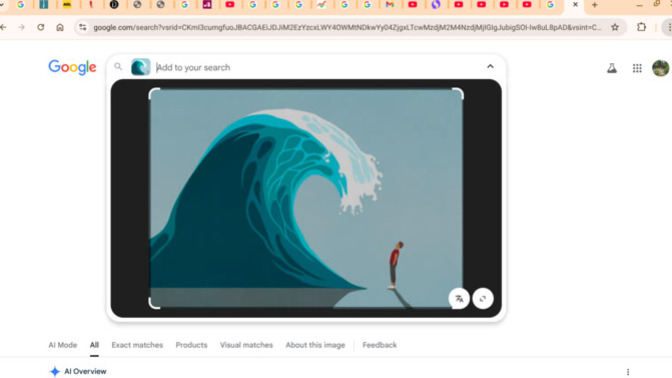672x378 pixels.
Task: Switch to the magenta-icon browser tab
Action: coord(207,5)
